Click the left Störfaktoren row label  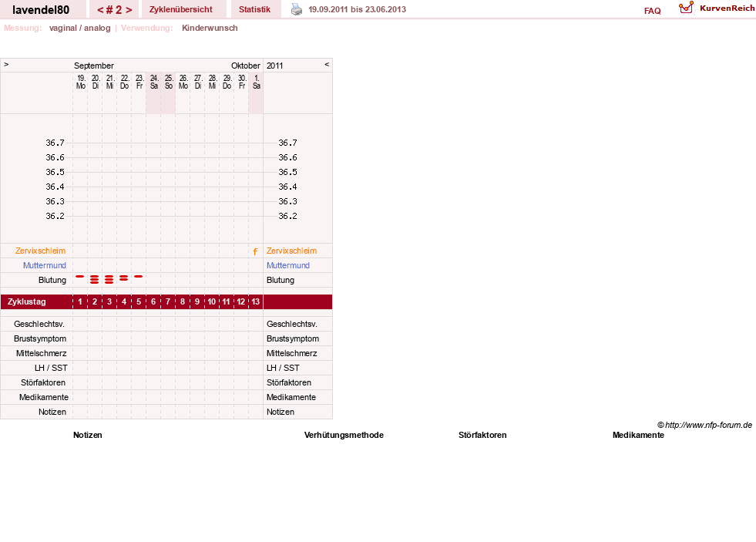(x=43, y=382)
